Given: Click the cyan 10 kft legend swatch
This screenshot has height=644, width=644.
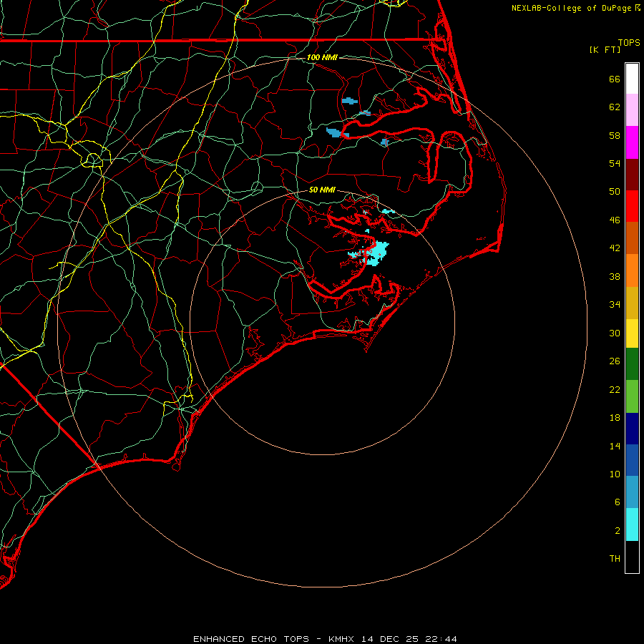Looking at the screenshot, I should pyautogui.click(x=632, y=525).
